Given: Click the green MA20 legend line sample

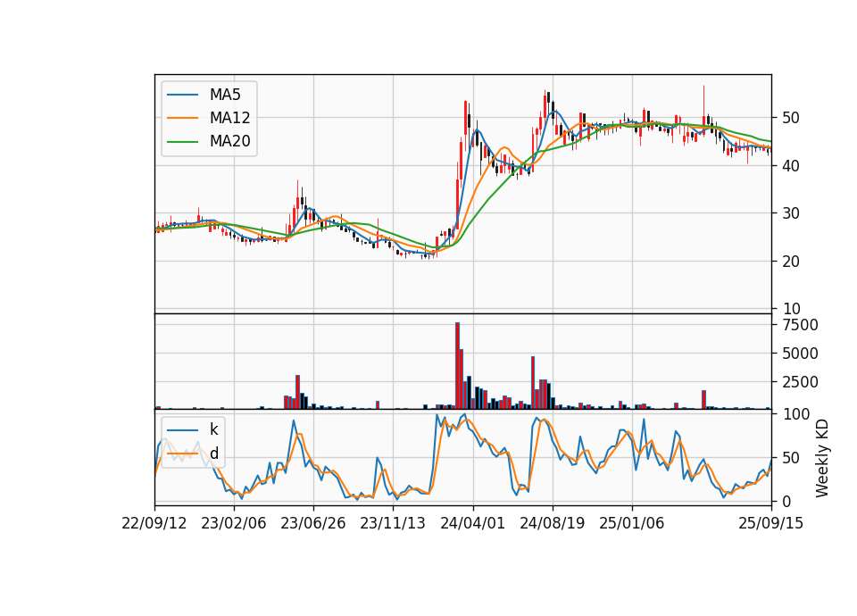Looking at the screenshot, I should (x=182, y=141).
